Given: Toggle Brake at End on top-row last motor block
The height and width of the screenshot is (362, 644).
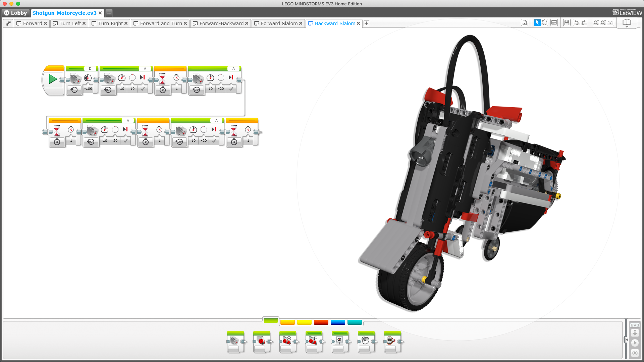Looking at the screenshot, I should point(231,89).
